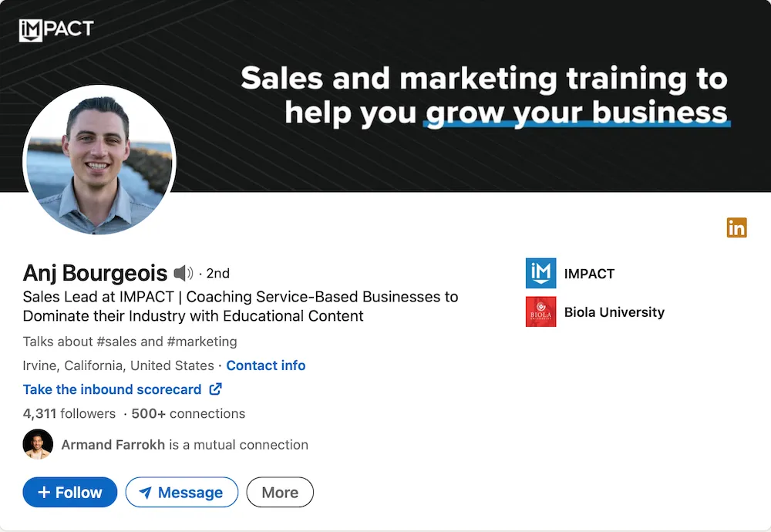Click Take the inbound scorecard link

pyautogui.click(x=111, y=389)
